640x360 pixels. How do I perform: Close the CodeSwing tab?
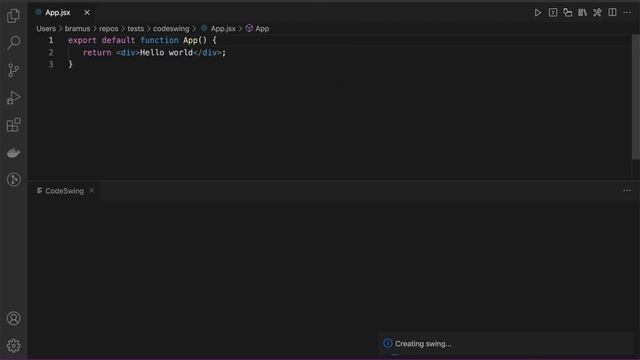click(92, 191)
